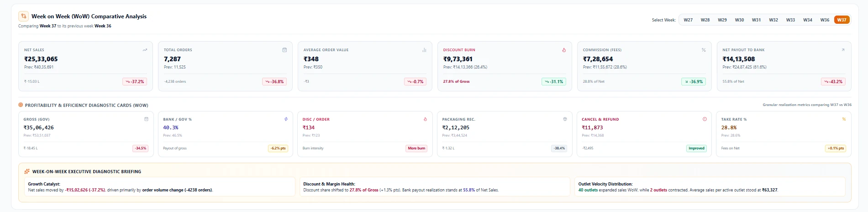Choose week W31
This screenshot has width=868, height=212.
(757, 20)
